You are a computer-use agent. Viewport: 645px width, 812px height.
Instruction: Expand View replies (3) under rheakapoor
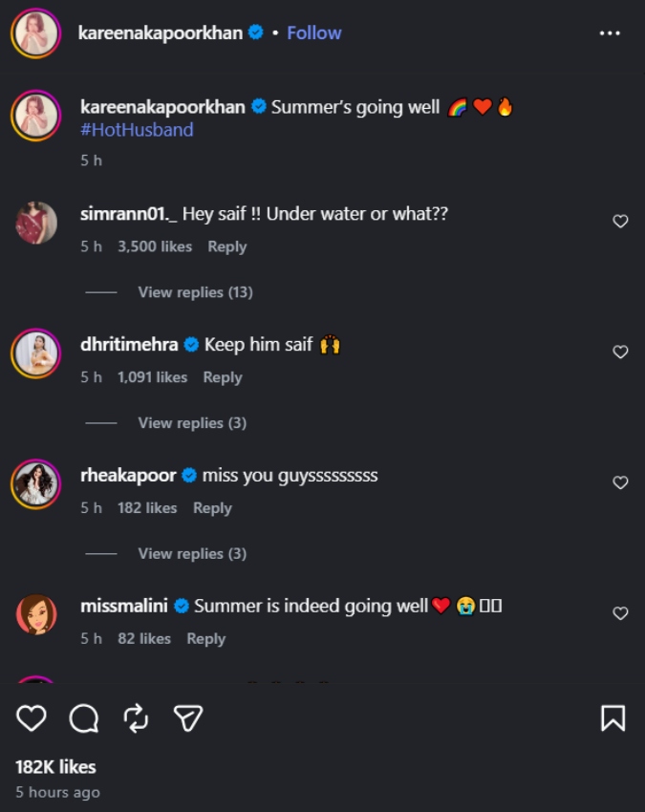(192, 553)
